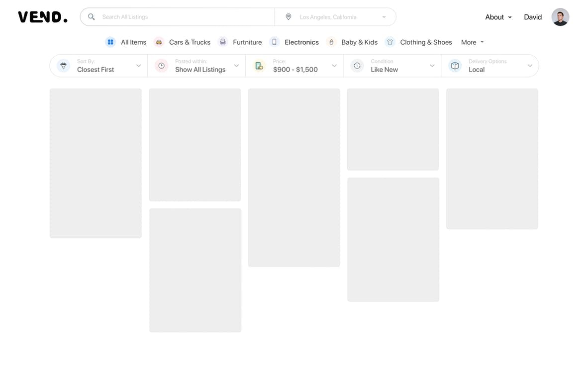Click the Delivery Options box icon

pos(455,66)
